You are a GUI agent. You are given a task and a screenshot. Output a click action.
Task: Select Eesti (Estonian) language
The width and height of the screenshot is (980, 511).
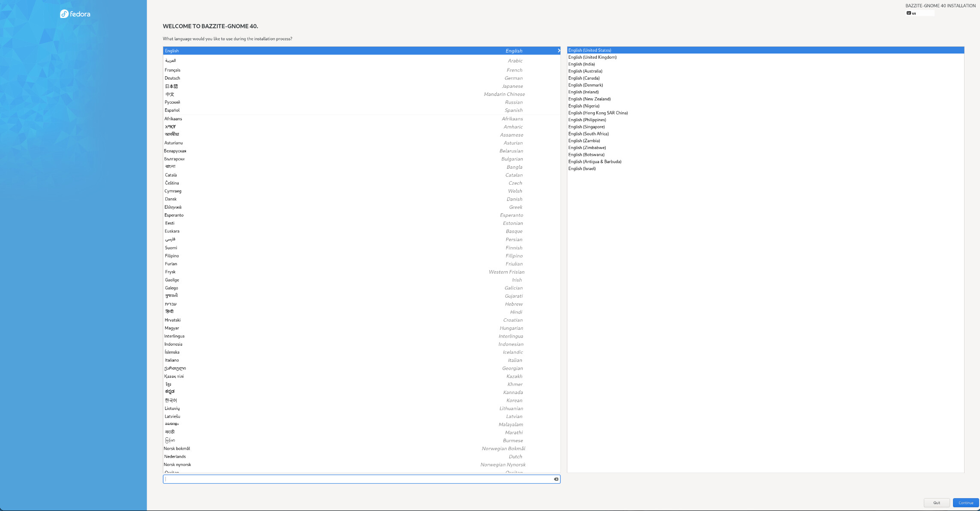pyautogui.click(x=361, y=223)
